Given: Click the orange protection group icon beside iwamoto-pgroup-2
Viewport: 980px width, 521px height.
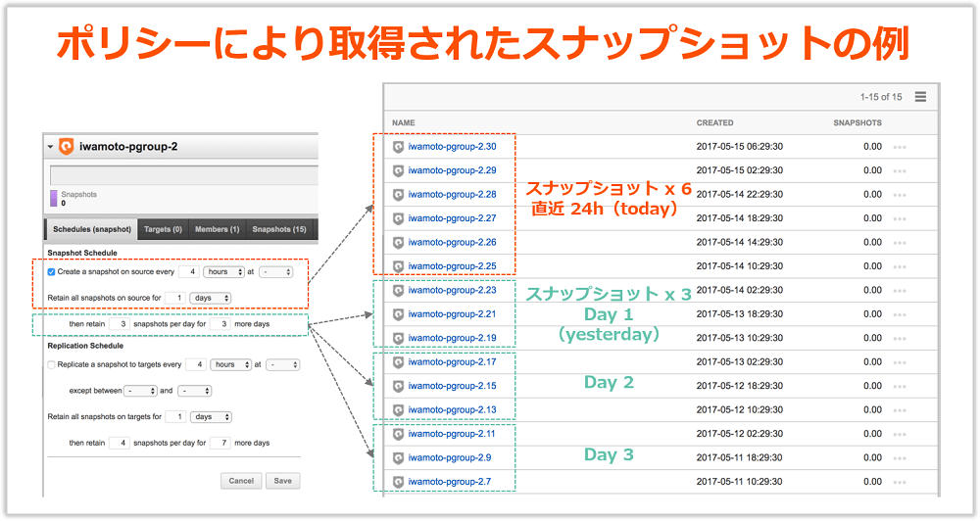Looking at the screenshot, I should coord(66,147).
